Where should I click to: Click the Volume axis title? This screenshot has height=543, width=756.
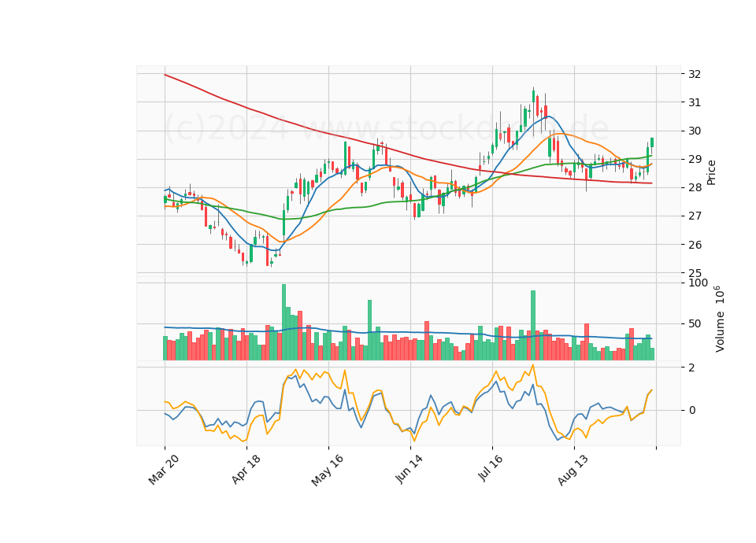pos(719,319)
